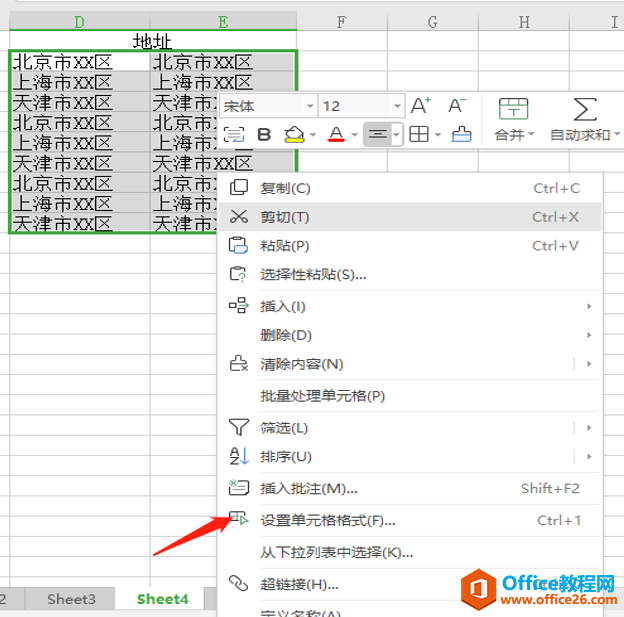
Task: Open the 插入(I) submenu
Action: [410, 306]
